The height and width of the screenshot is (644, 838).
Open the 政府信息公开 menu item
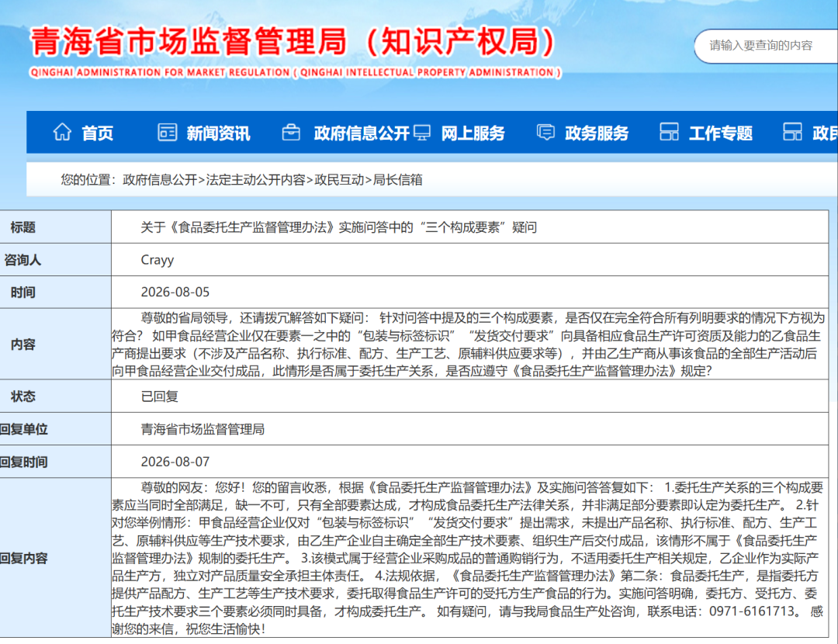tap(362, 133)
